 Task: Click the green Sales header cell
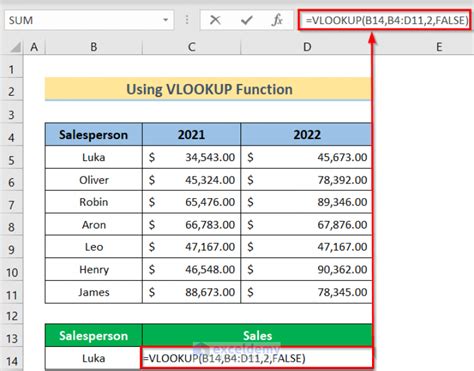[x=257, y=335]
